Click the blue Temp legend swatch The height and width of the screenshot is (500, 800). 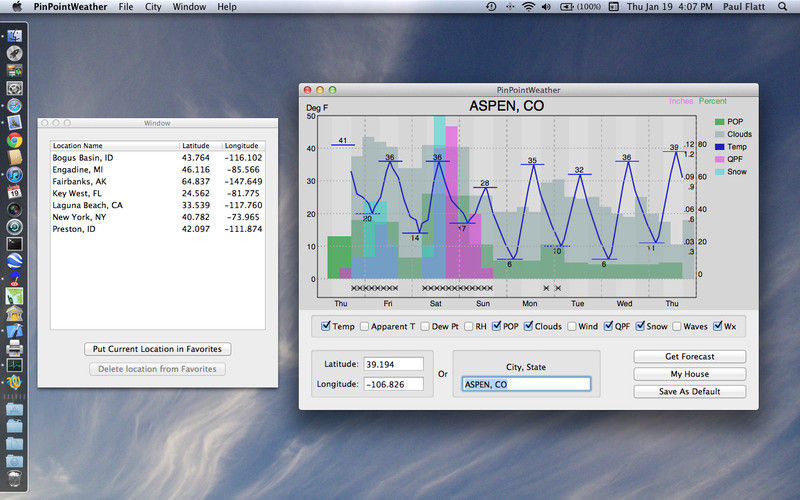click(x=719, y=147)
